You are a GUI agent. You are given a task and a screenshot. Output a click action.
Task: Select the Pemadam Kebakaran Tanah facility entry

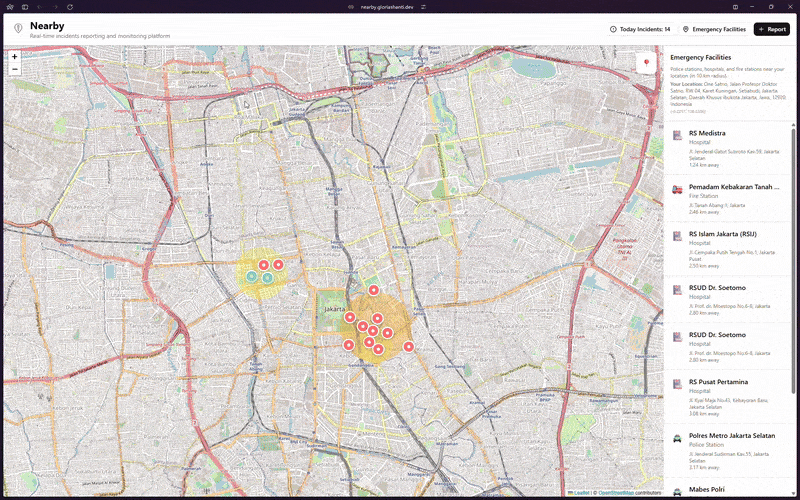coord(727,197)
